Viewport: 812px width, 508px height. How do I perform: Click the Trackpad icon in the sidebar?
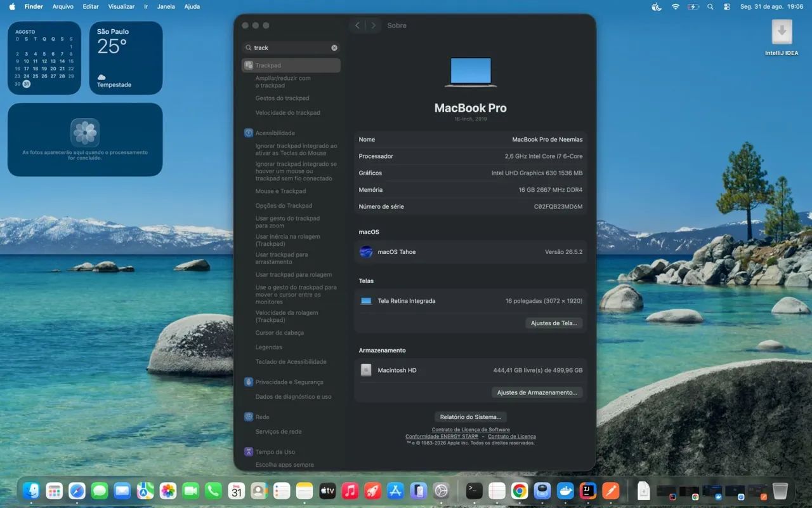[x=249, y=65]
